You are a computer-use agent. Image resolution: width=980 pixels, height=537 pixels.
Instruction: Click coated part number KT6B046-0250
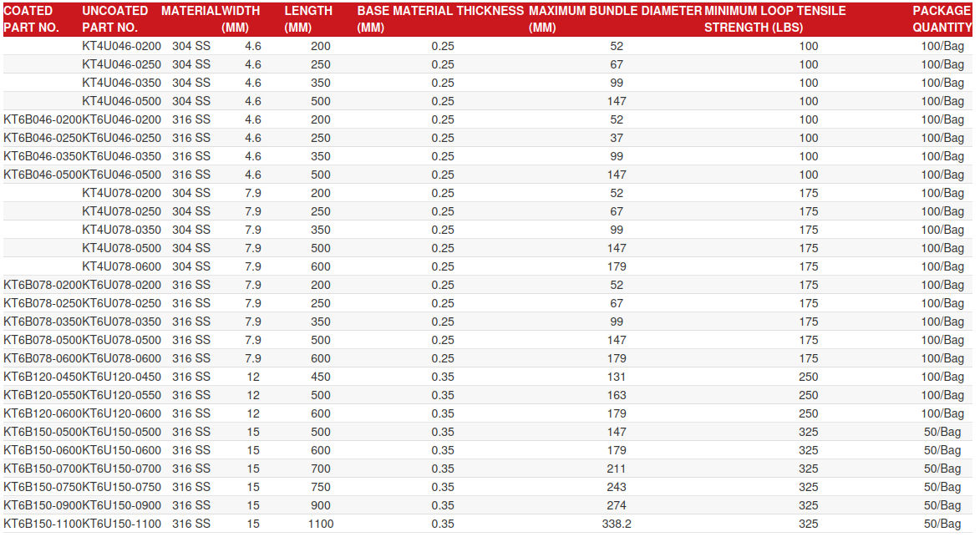coord(43,138)
